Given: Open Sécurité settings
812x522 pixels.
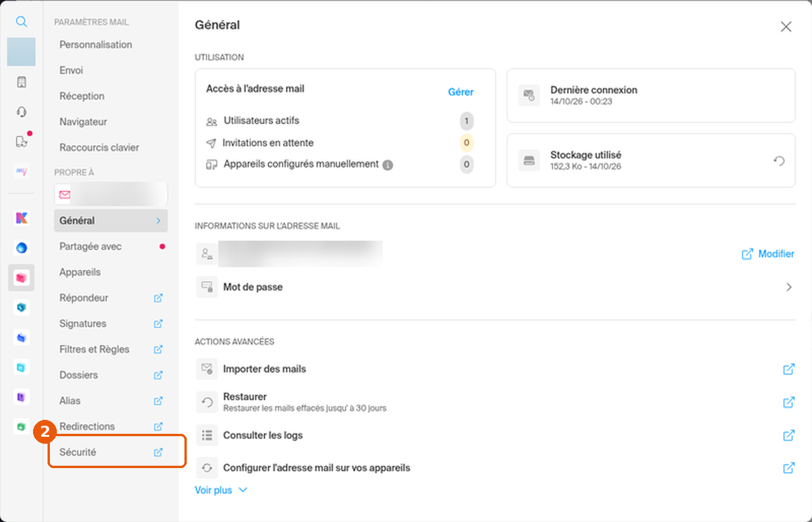Looking at the screenshot, I should coord(78,452).
